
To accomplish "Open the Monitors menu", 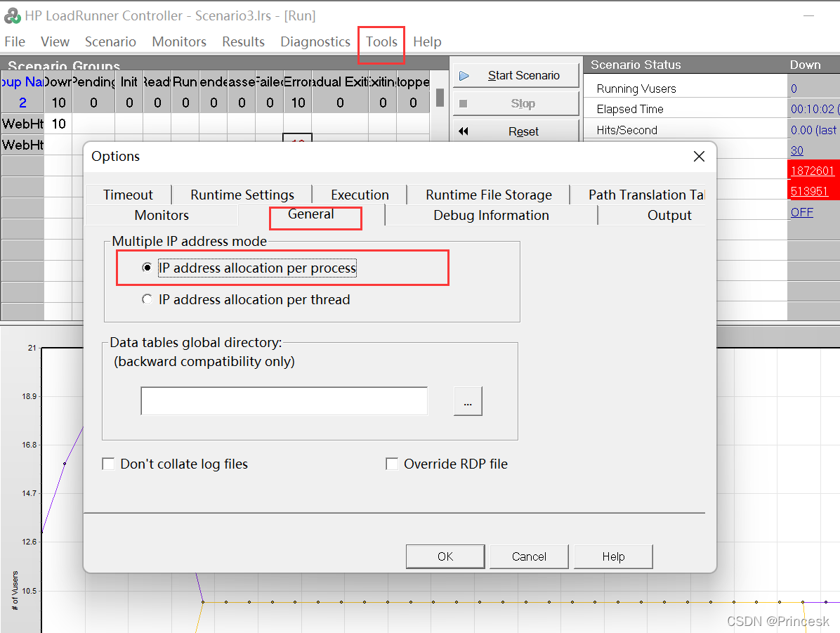I will click(179, 42).
